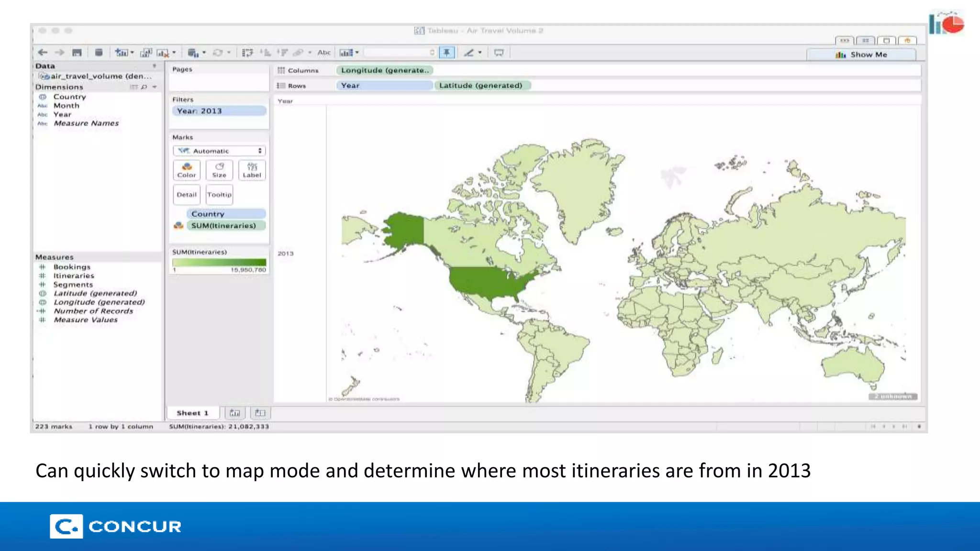980x551 pixels.
Task: Open the group members dropdown arrow
Action: pos(310,53)
